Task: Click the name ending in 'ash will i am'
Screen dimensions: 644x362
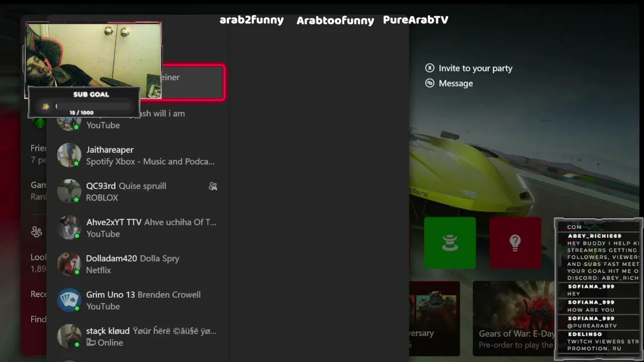Action: [162, 114]
